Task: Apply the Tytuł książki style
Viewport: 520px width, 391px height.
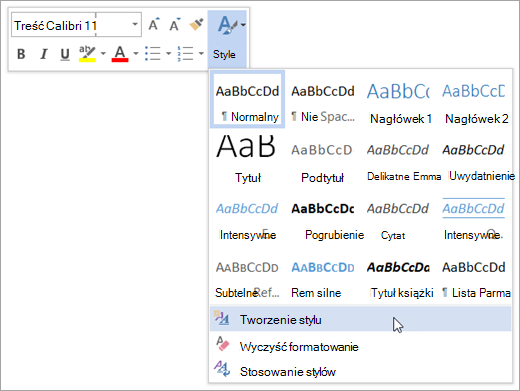Action: tap(399, 276)
